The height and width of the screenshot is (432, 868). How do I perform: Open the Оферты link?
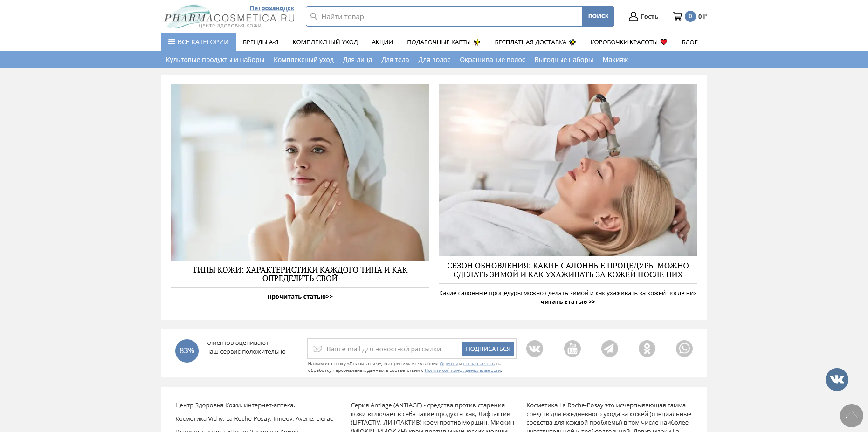448,364
